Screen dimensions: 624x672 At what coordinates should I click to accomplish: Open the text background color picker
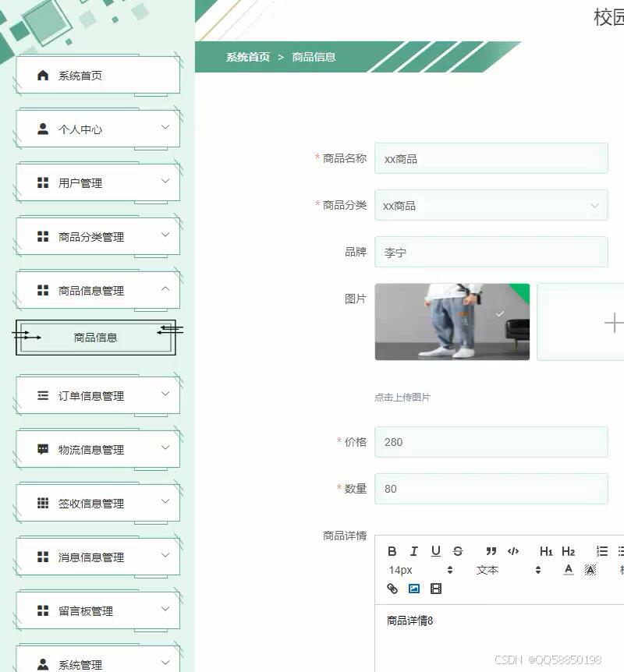[x=590, y=570]
